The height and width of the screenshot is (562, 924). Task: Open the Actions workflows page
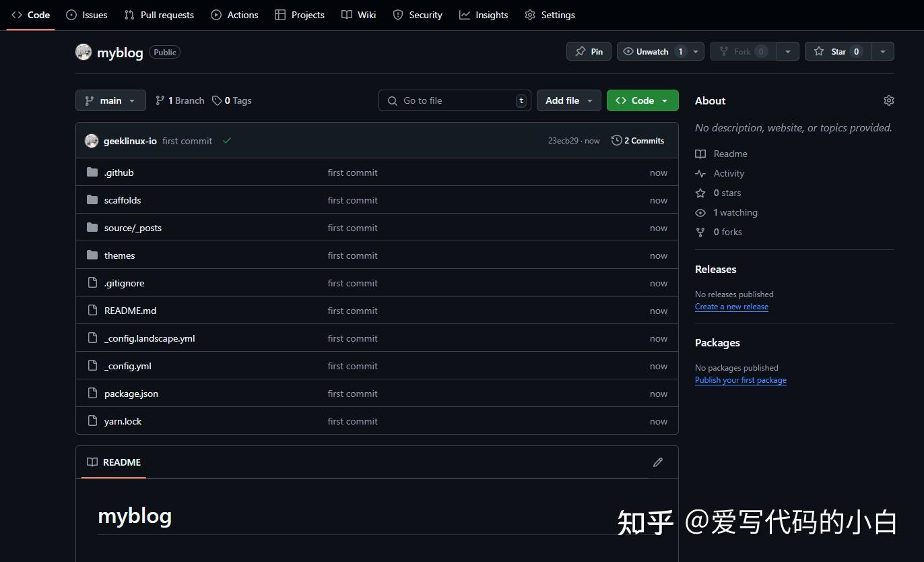[x=234, y=14]
